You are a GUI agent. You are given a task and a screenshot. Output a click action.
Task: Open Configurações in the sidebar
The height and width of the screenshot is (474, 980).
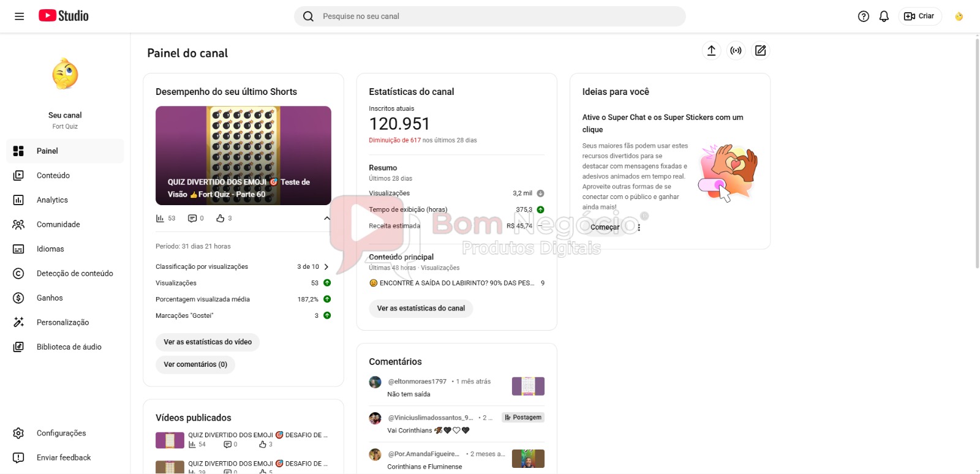pos(65,434)
